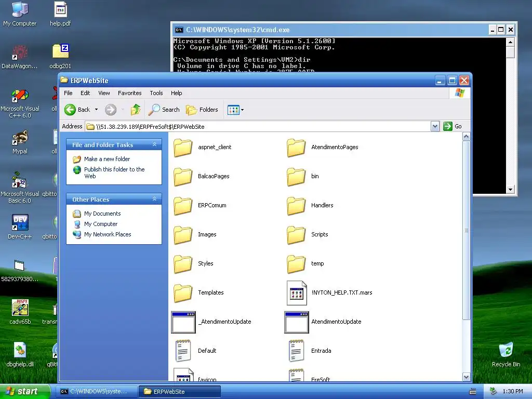Image resolution: width=532 pixels, height=399 pixels.
Task: Click the ERPWebSite taskbar button
Action: point(180,392)
